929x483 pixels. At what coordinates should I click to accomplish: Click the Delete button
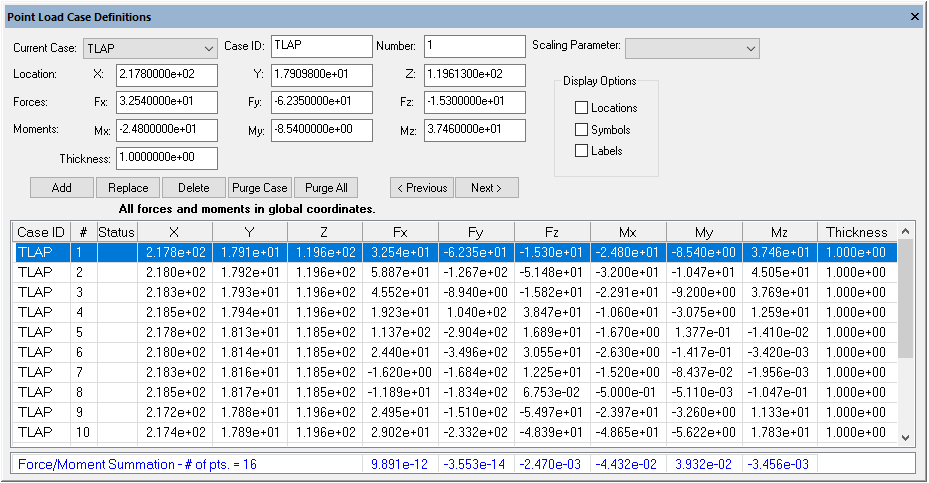(193, 188)
